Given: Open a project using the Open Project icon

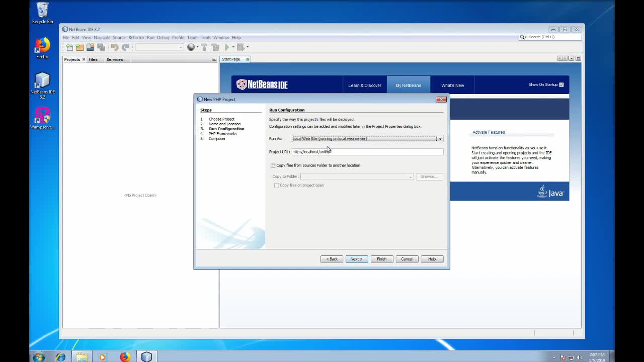Looking at the screenshot, I should (x=90, y=47).
